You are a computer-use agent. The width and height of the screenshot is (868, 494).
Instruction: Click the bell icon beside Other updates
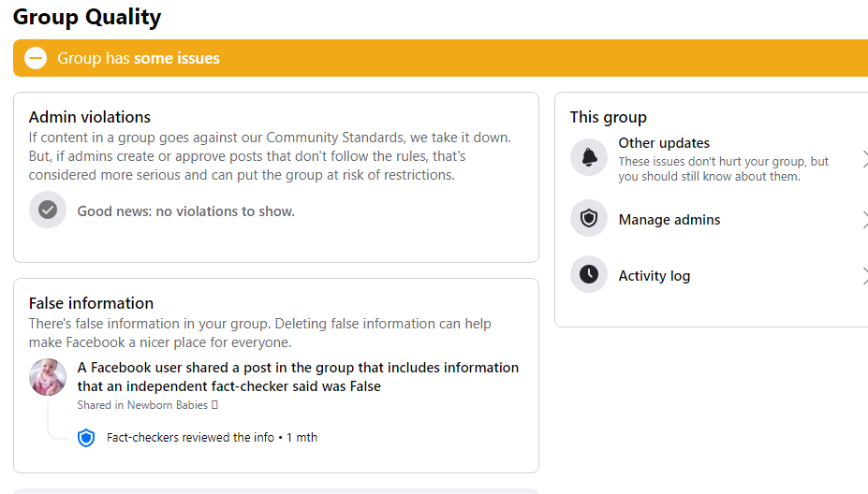coord(589,158)
